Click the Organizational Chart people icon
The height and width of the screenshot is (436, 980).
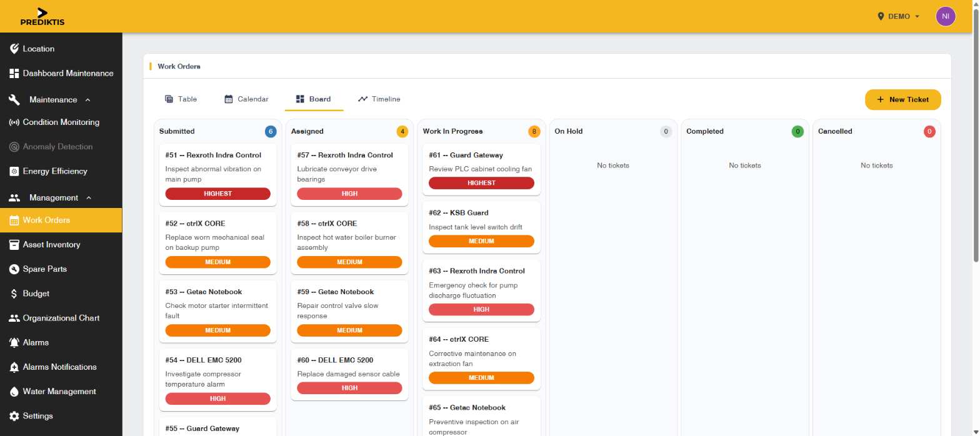14,318
